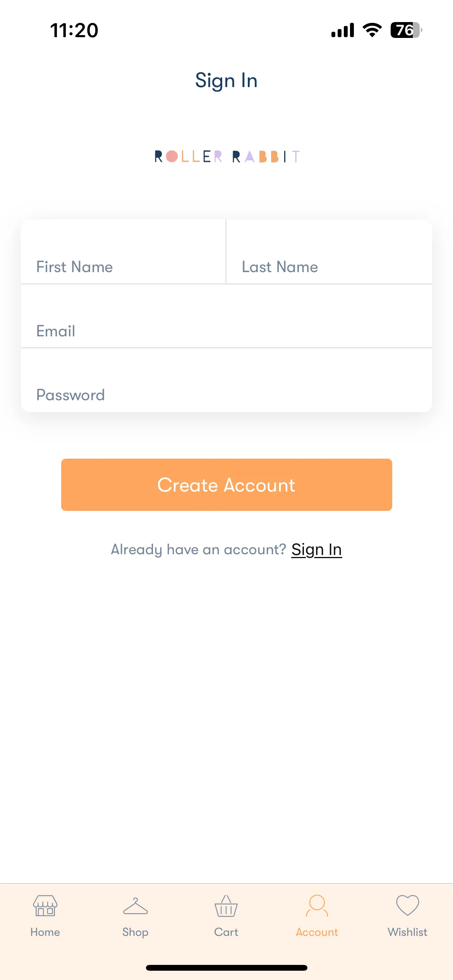The height and width of the screenshot is (980, 453).
Task: Tap the clock showing 11:20
Action: (x=74, y=30)
